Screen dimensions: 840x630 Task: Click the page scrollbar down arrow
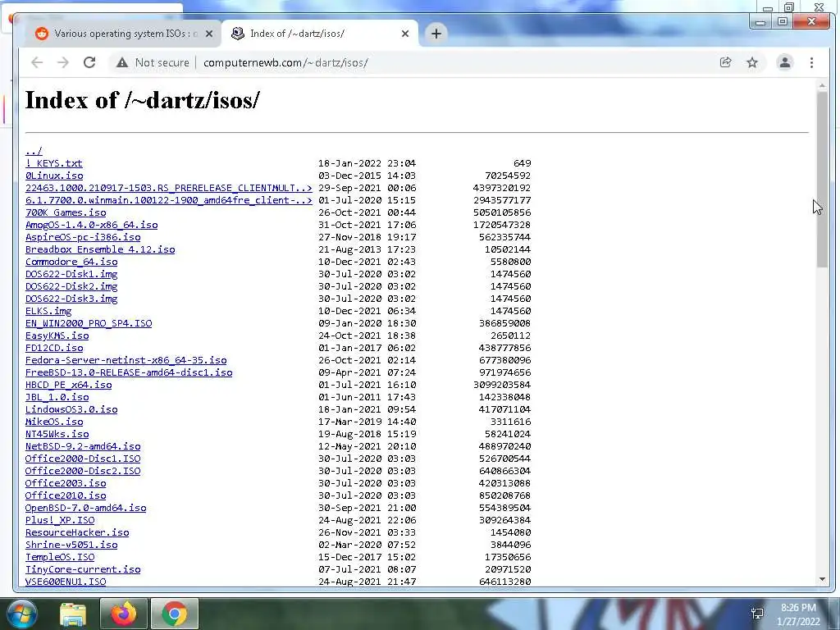click(822, 579)
